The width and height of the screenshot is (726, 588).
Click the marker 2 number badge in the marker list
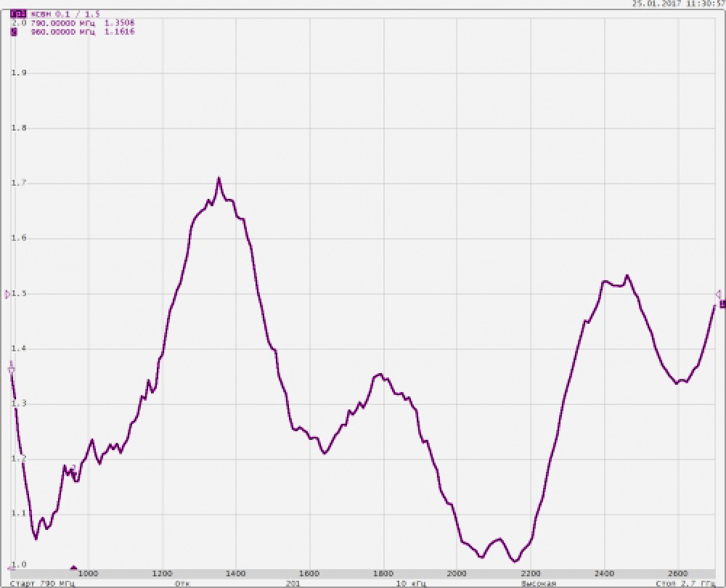tap(14, 32)
